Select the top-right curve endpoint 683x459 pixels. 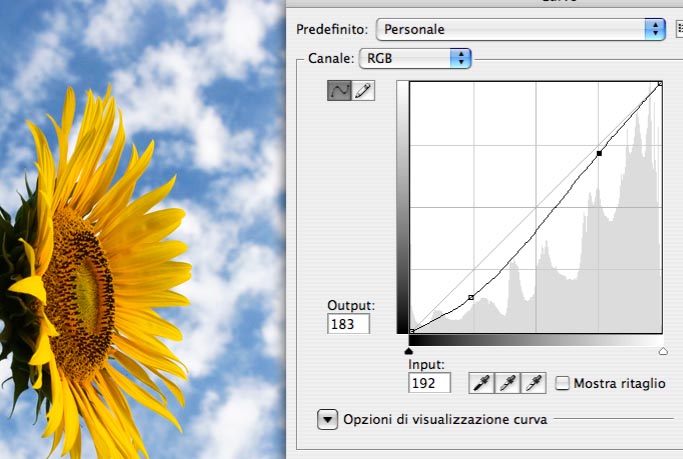[660, 83]
